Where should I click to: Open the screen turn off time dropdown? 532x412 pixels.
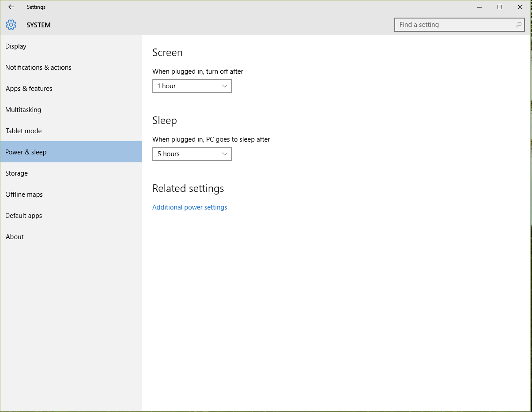[x=192, y=86]
